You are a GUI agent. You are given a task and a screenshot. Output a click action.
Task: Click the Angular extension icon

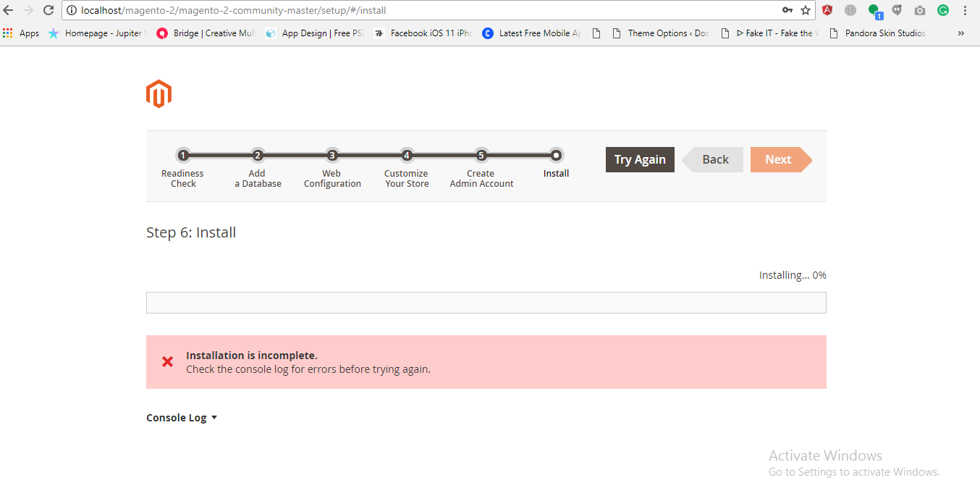[x=827, y=10]
